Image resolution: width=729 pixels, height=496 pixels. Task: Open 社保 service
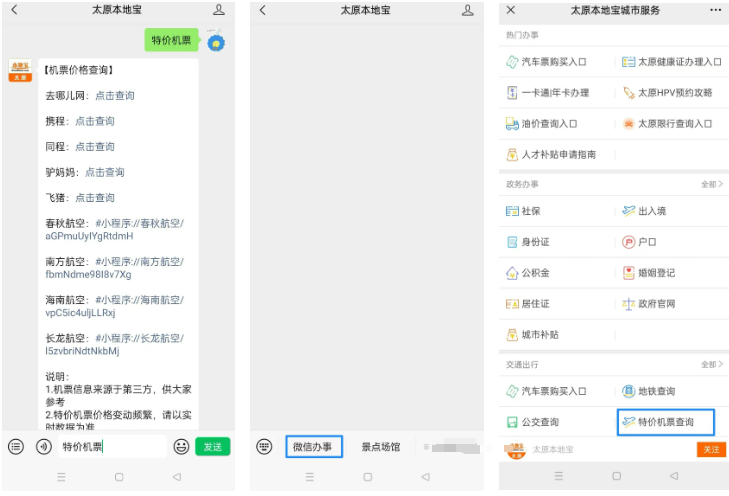click(x=524, y=211)
